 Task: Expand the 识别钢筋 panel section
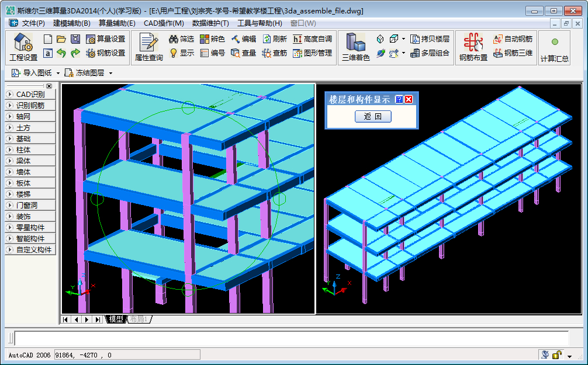click(30, 106)
